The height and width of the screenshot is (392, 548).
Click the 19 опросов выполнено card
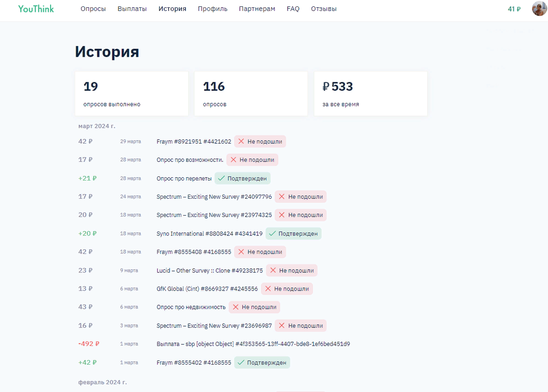[x=132, y=93]
